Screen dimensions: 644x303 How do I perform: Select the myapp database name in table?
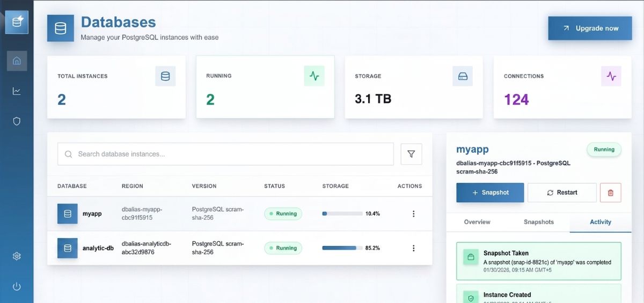[x=92, y=213]
